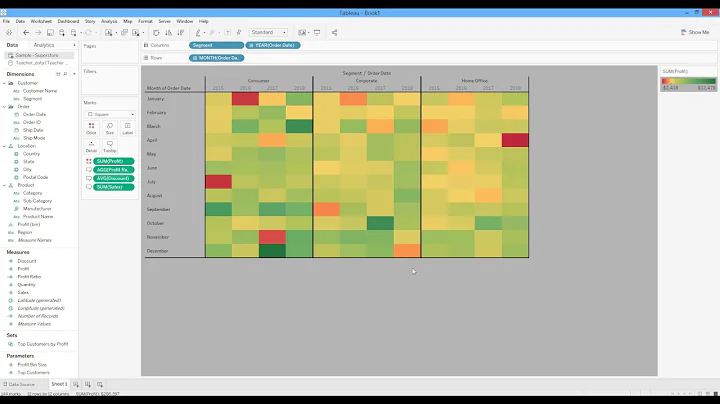Open the Square mark type dropdown
Viewport: 720px width, 404px height.
pos(110,114)
